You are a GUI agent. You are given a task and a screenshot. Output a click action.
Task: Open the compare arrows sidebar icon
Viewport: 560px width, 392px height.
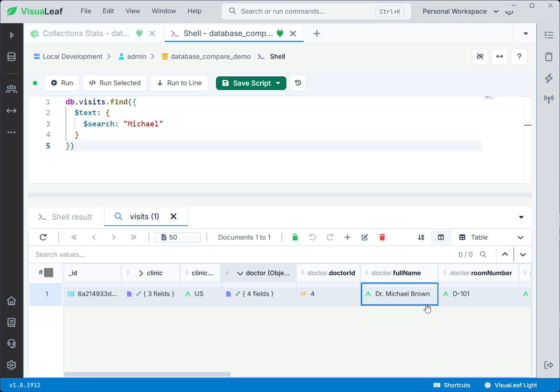pos(12,110)
